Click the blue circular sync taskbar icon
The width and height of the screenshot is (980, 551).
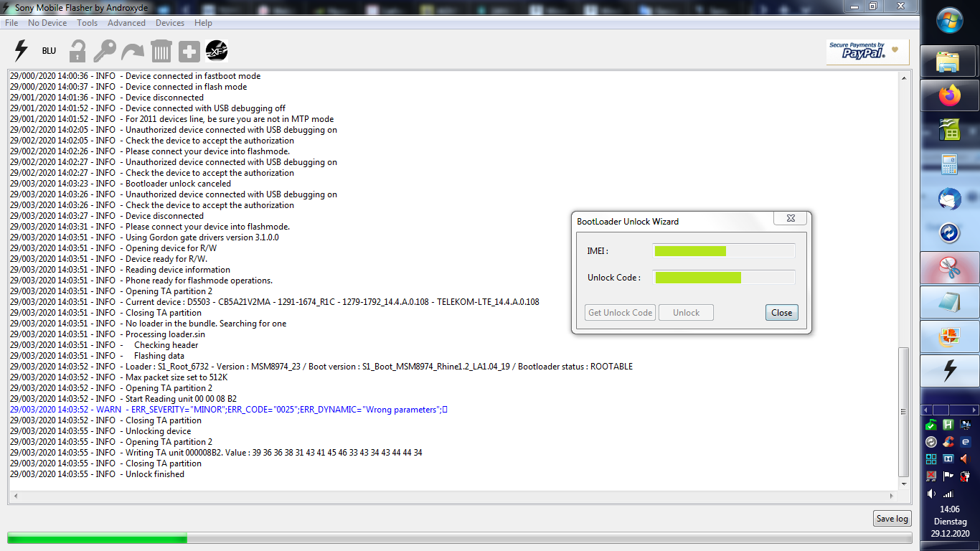coord(950,232)
